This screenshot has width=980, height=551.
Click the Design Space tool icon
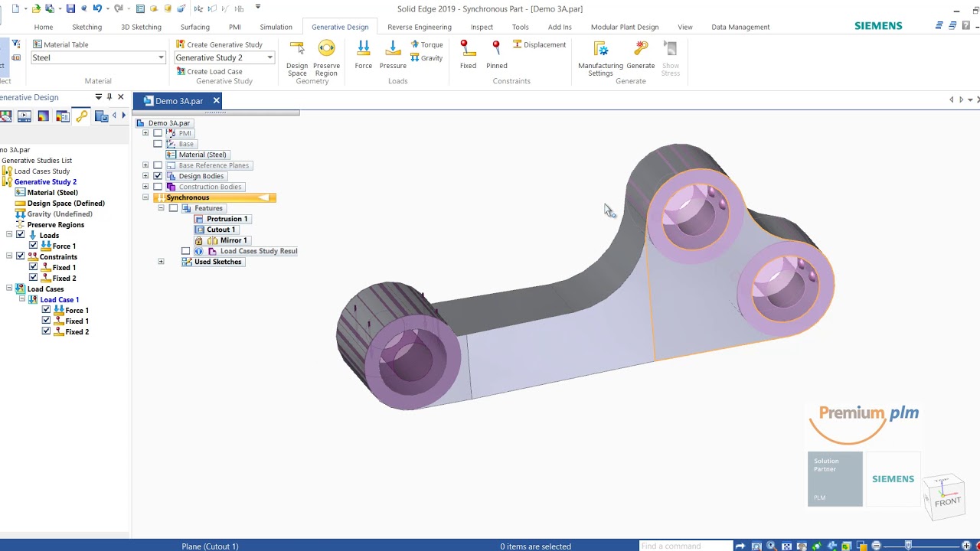[x=297, y=49]
